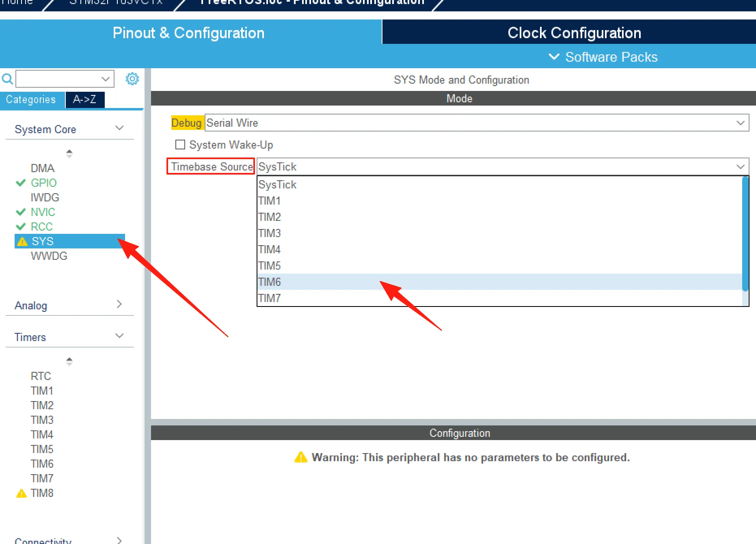Click the search magnifier icon

[7, 79]
